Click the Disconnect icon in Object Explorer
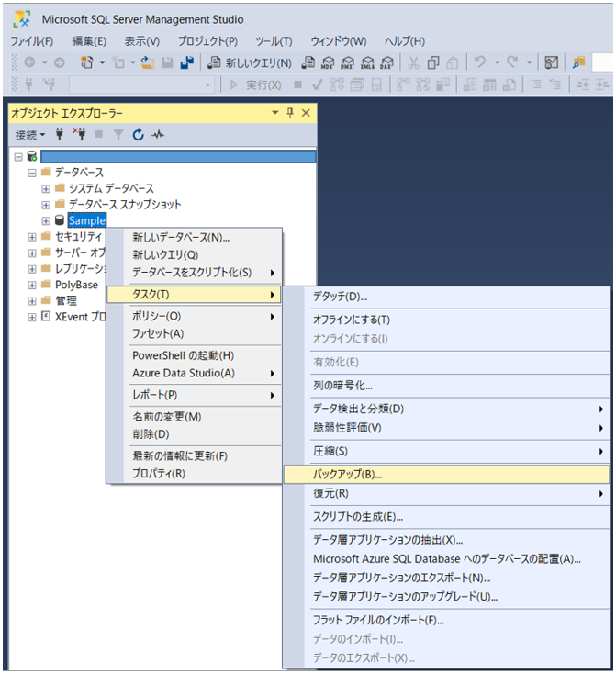The height and width of the screenshot is (674, 616). (79, 135)
